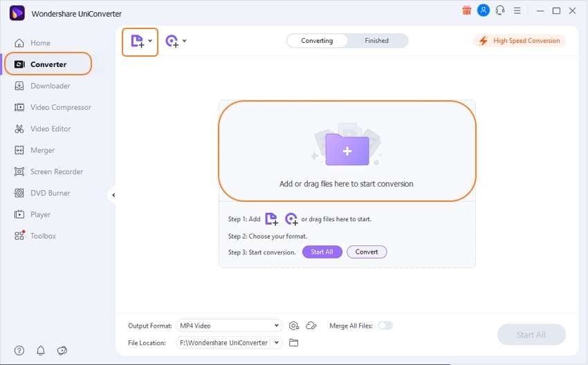Click the Wondershare UniConverter logo
Screen dimensions: 588x365
(17, 13)
